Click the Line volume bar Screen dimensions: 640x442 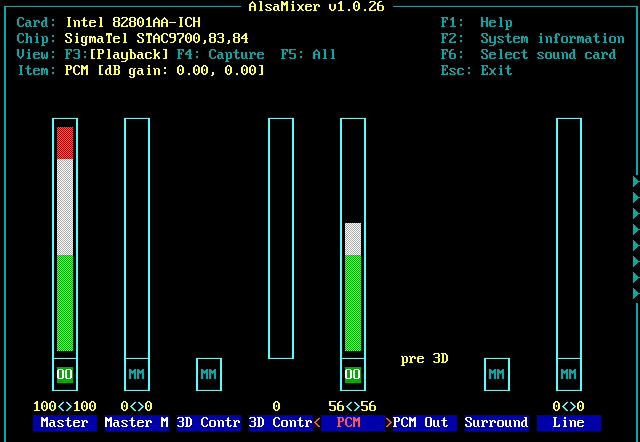point(569,238)
